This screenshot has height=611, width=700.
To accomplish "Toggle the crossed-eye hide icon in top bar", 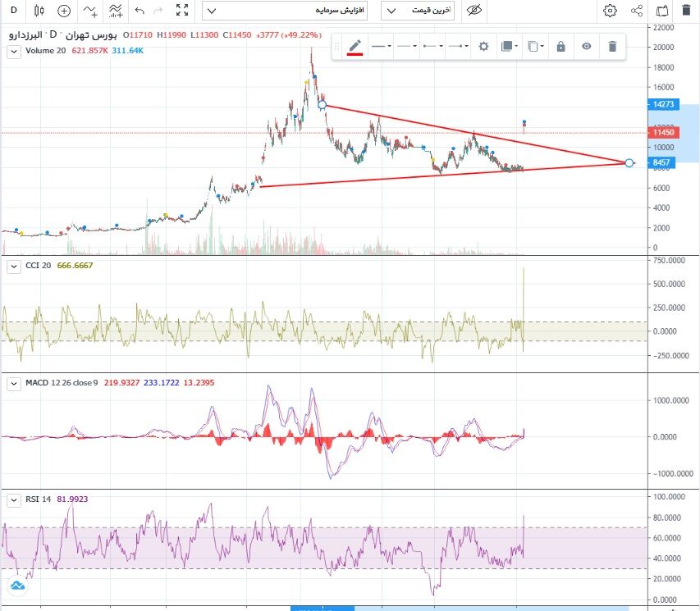I will (474, 11).
